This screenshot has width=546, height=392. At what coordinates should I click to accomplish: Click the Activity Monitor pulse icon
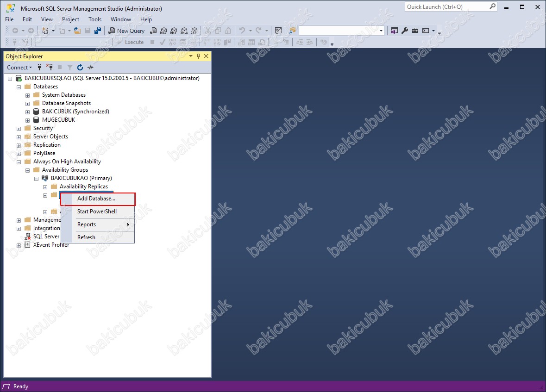pyautogui.click(x=90, y=67)
